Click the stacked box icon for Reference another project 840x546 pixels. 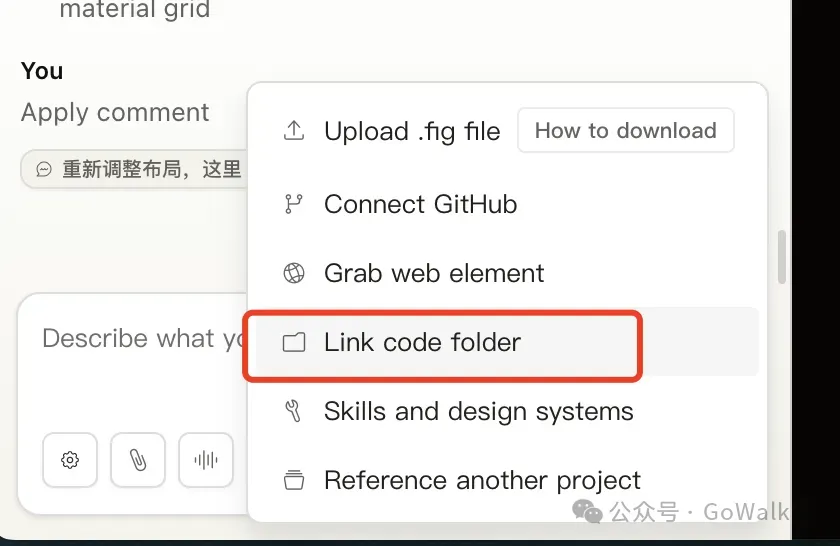294,480
